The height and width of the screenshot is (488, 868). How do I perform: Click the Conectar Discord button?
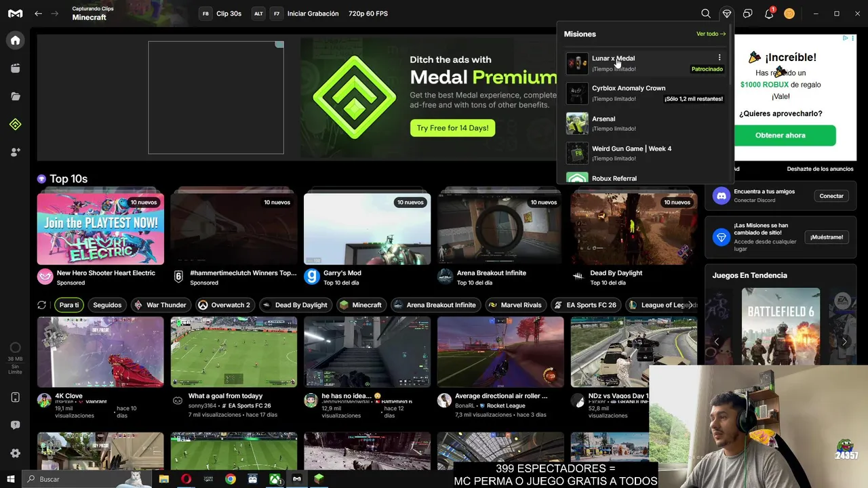coord(831,196)
